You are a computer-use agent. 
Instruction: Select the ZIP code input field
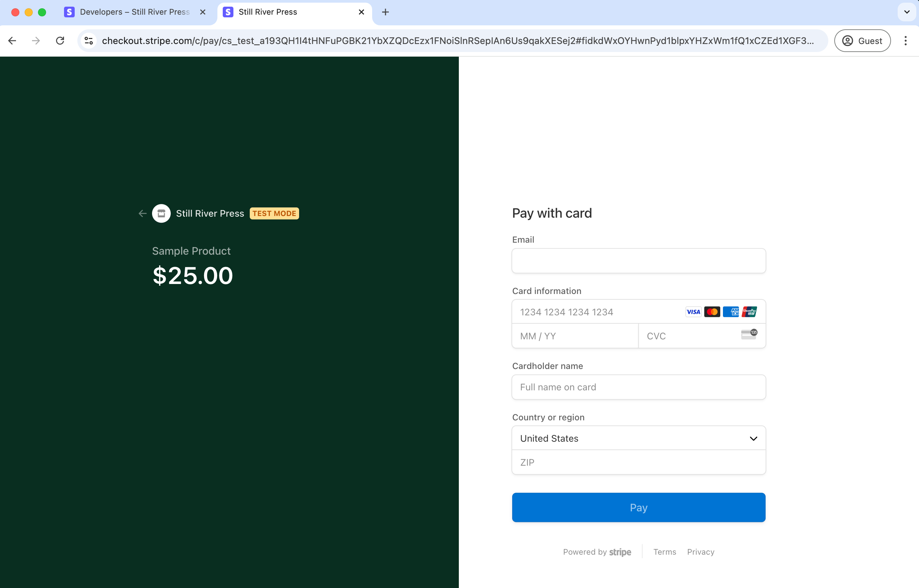point(638,462)
